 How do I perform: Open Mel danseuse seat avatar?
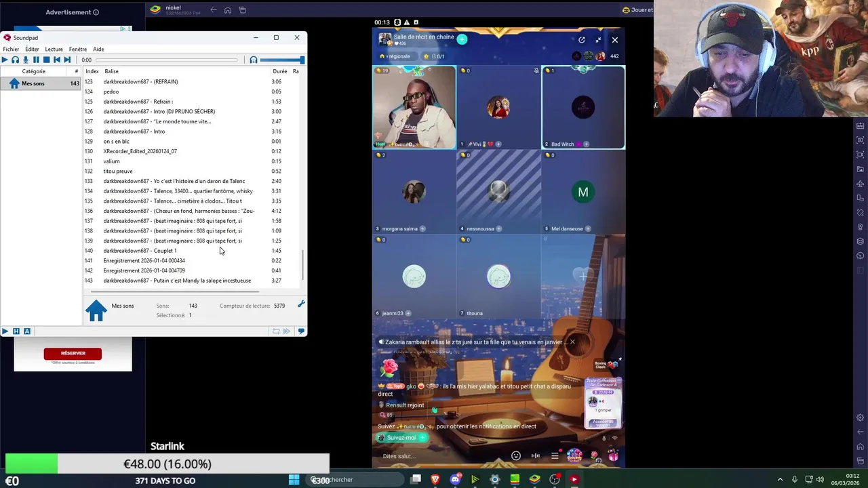[x=583, y=192]
